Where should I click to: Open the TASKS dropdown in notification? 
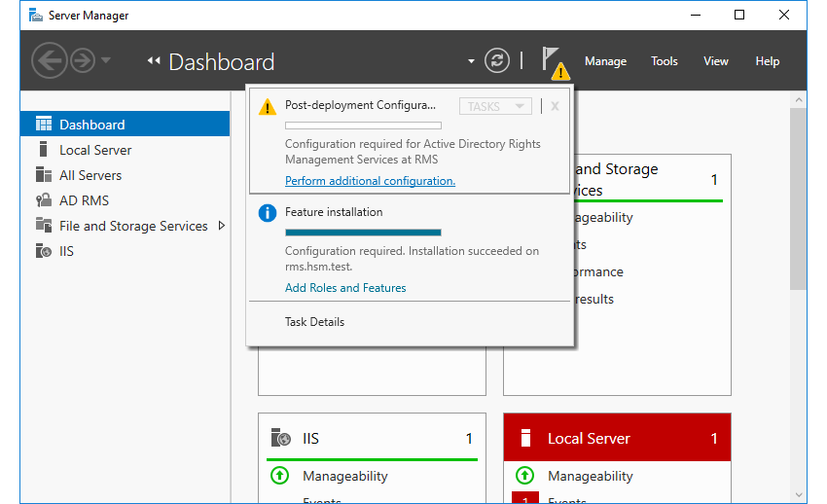495,106
